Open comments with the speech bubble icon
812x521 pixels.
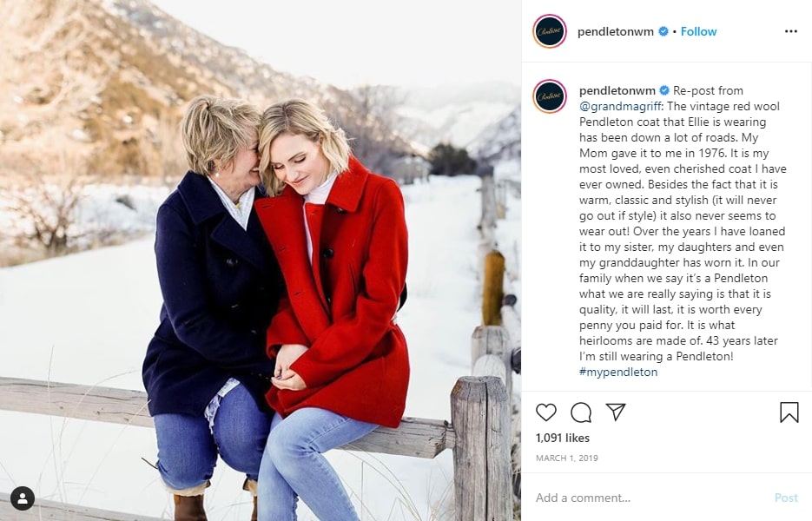(581, 412)
